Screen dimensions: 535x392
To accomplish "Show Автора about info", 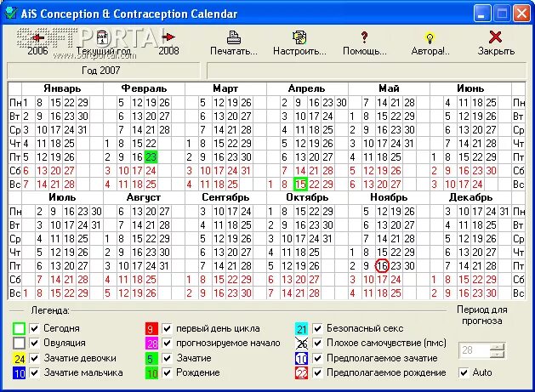I will 430,43.
